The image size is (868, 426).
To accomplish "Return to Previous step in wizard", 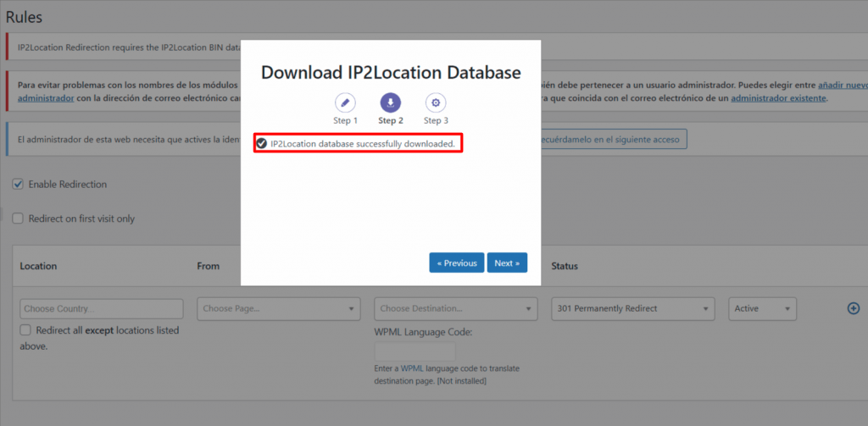I will coord(457,263).
